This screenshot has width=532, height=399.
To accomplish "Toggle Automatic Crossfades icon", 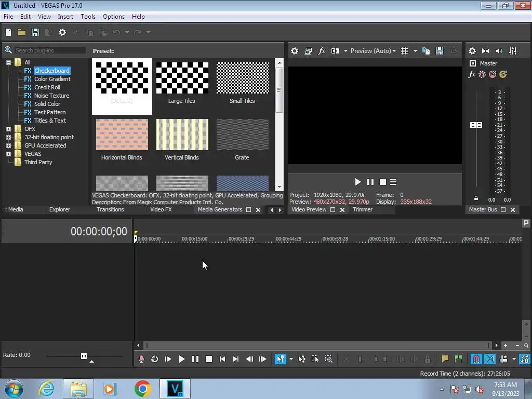I will click(x=490, y=359).
